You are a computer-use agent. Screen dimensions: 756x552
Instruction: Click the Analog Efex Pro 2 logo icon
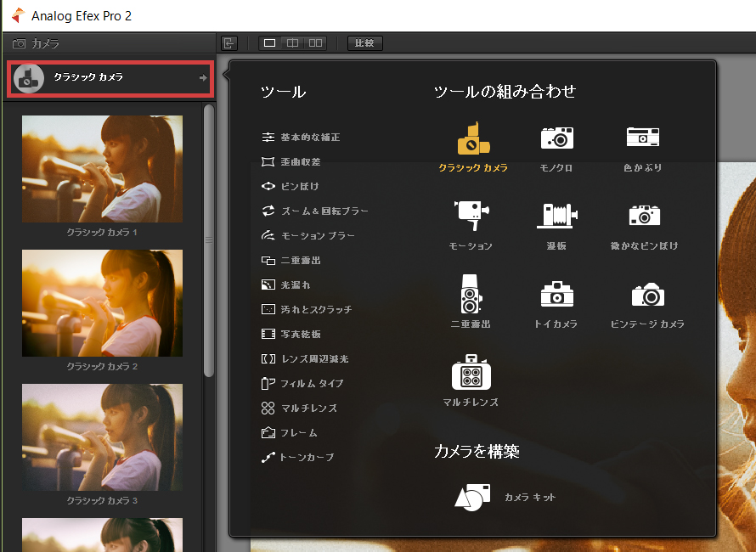click(19, 15)
